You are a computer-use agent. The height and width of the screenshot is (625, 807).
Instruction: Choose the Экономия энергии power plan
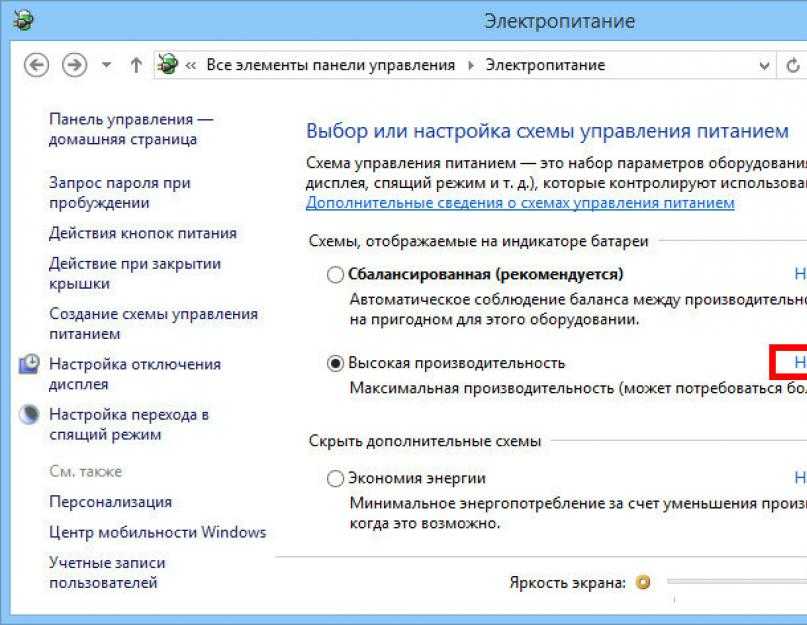pyautogui.click(x=335, y=479)
